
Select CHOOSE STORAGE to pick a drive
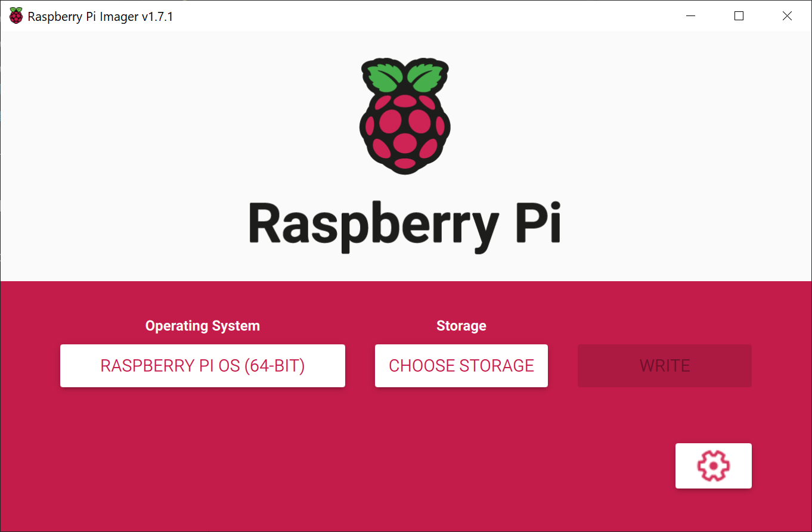tap(461, 366)
